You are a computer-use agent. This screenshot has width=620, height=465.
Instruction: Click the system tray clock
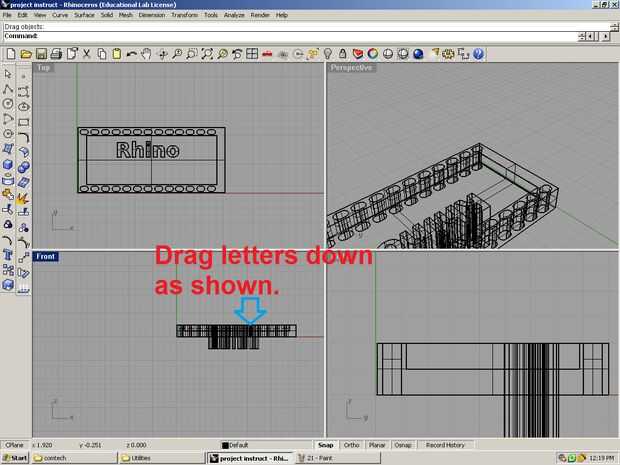(601, 458)
